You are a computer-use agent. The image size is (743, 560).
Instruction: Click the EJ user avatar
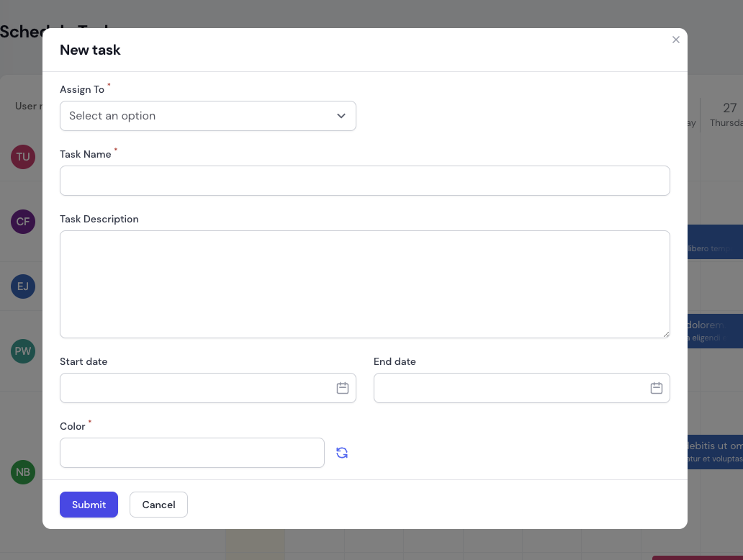pos(23,286)
